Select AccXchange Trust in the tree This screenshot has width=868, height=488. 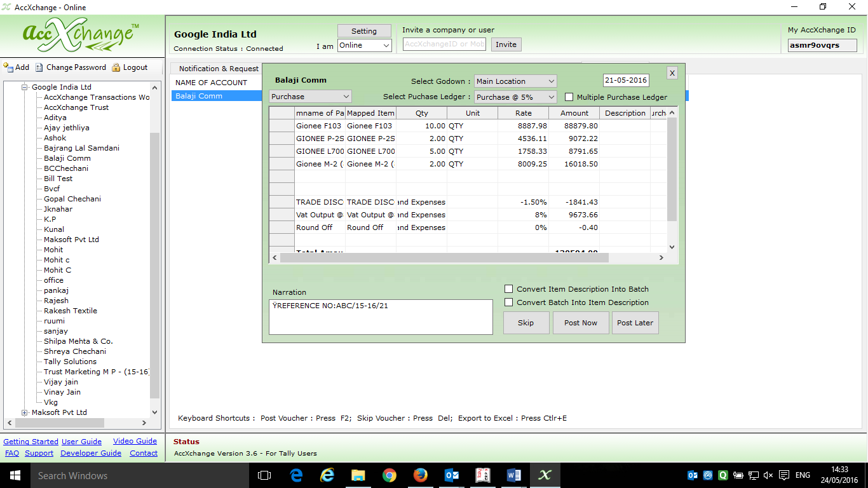76,107
